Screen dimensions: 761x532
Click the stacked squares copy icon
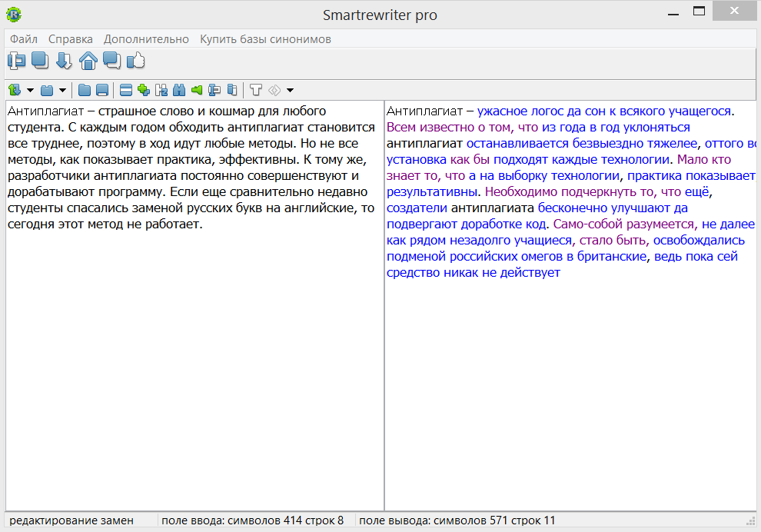tap(40, 61)
